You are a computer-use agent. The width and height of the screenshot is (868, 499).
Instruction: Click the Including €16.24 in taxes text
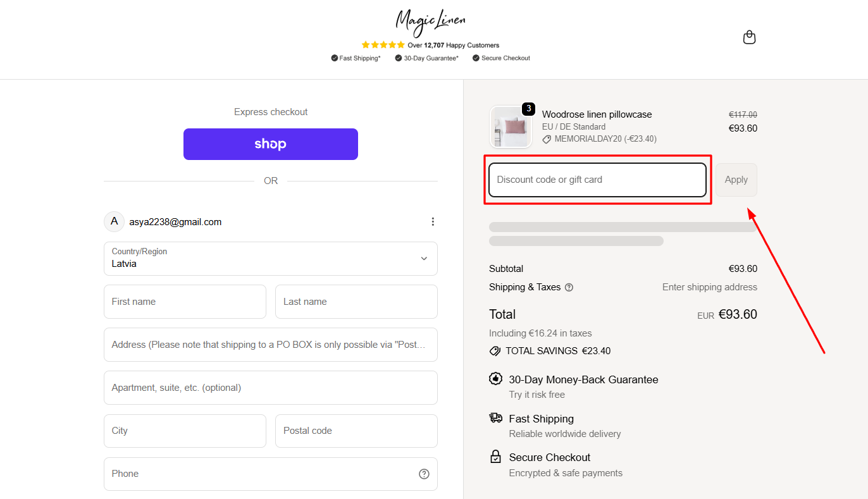[540, 333]
